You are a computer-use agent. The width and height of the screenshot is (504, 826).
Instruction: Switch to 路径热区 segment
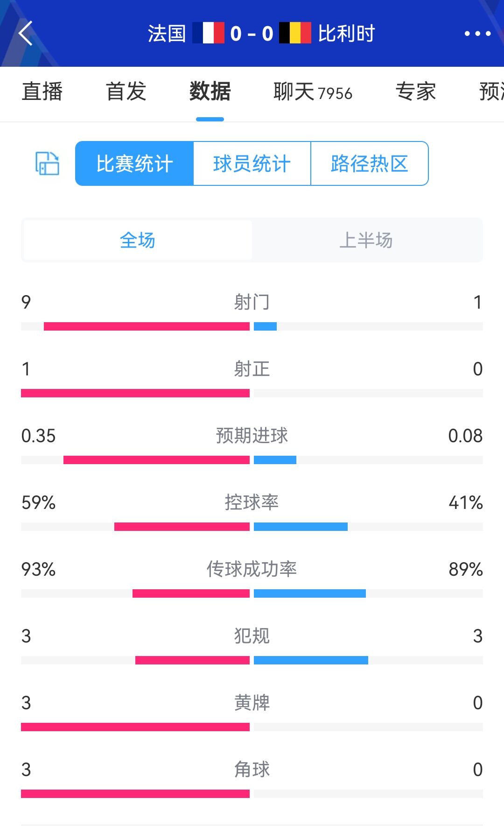369,163
